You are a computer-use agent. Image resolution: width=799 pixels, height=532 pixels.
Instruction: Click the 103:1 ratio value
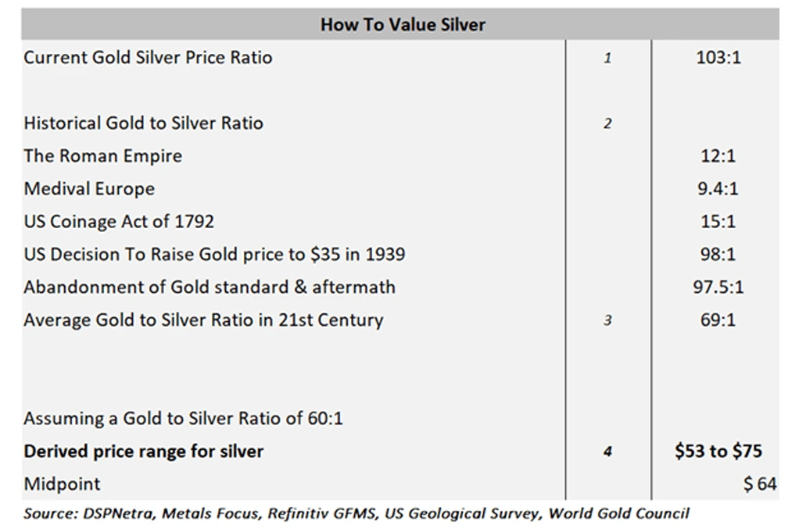tap(718, 58)
